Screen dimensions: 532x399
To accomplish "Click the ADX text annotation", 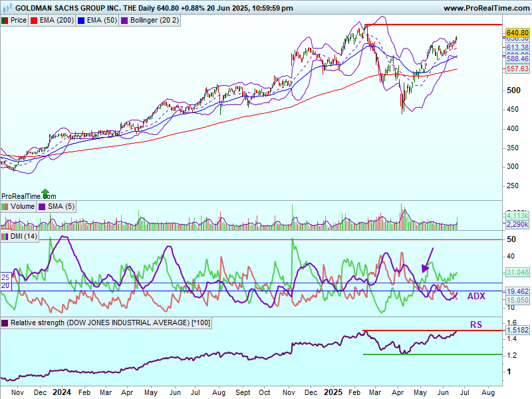I will point(477,295).
